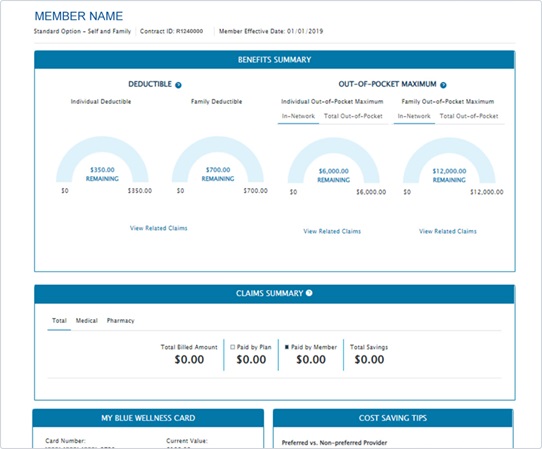Click the My Blue Wellness Card header
This screenshot has height=449, width=542.
coord(148,418)
